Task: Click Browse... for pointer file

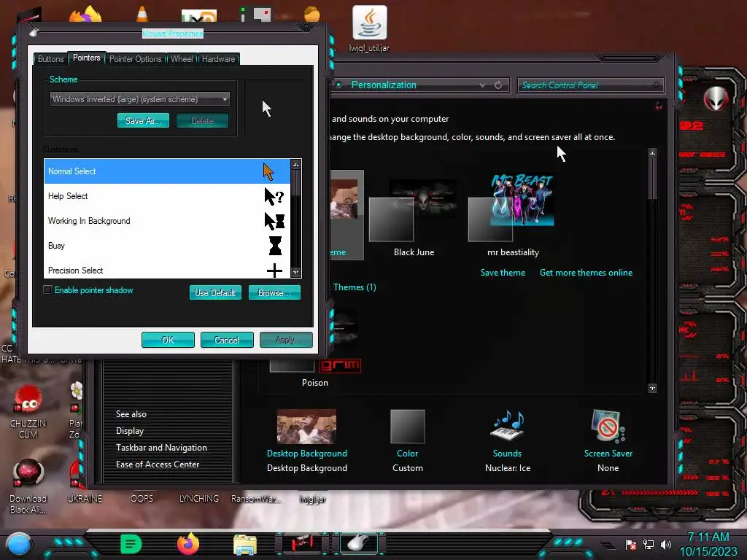Action: [274, 292]
